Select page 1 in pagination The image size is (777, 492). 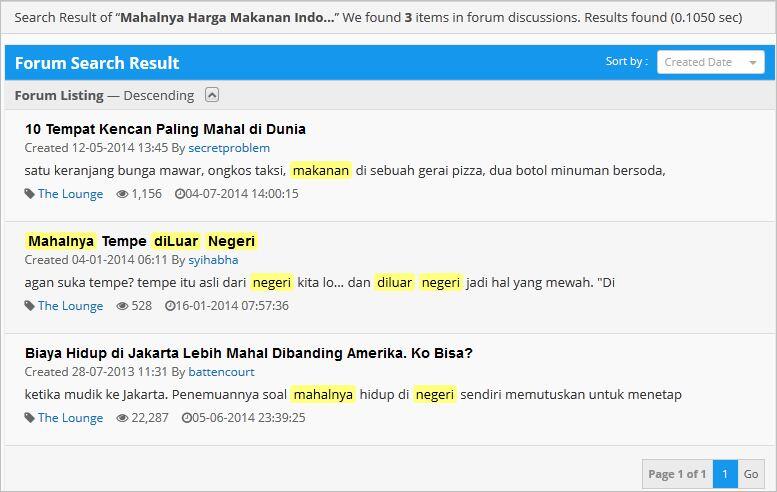(x=725, y=474)
